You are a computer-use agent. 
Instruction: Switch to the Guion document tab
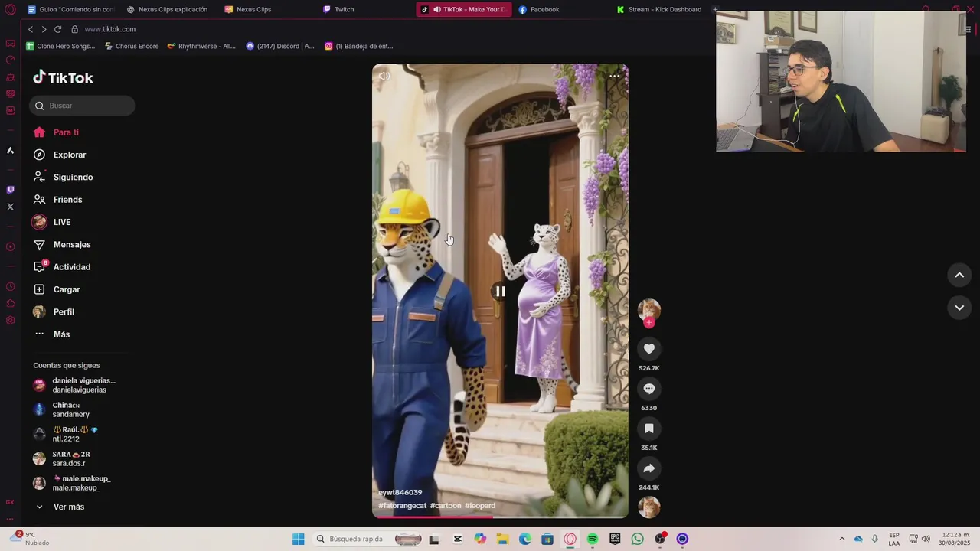[x=70, y=9]
